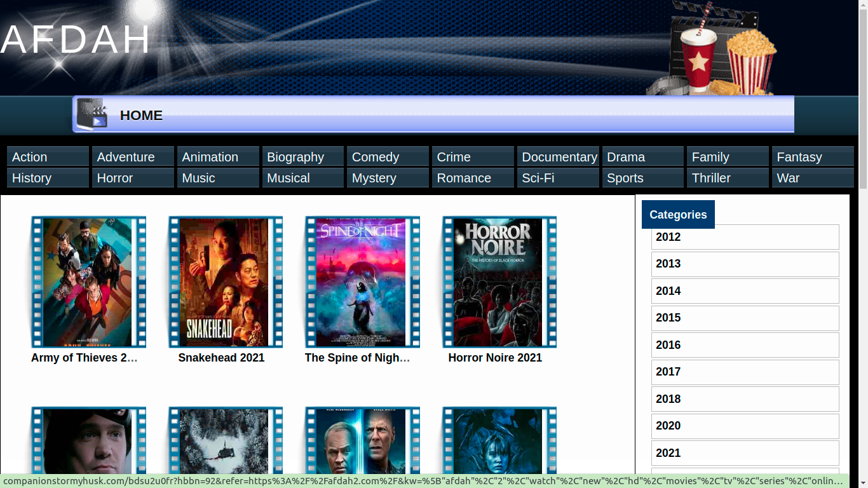
Task: Go to the HOME page link
Action: coord(141,115)
